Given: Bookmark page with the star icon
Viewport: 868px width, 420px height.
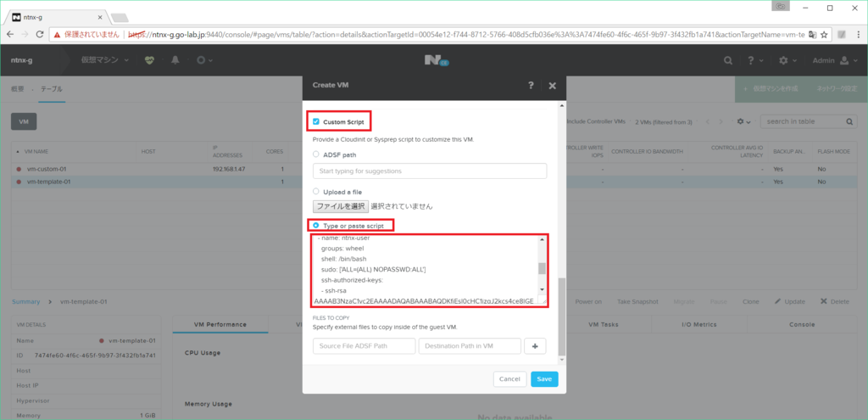Looking at the screenshot, I should (x=824, y=34).
